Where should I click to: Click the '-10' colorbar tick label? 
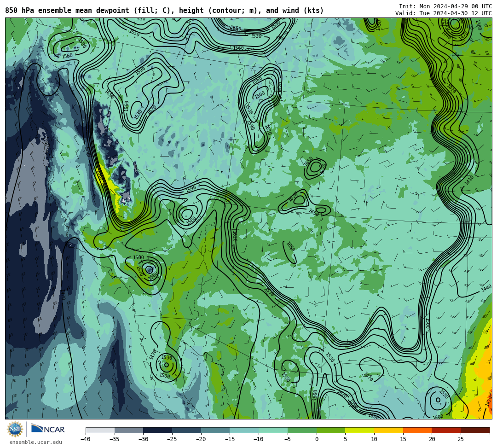tap(259, 439)
